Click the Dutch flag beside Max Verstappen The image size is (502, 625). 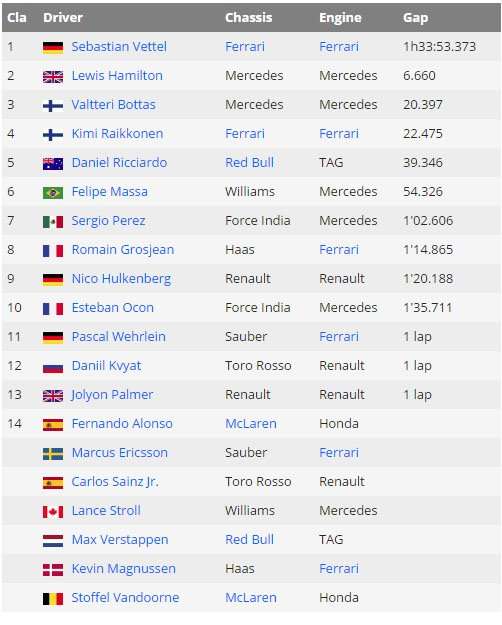coord(53,541)
